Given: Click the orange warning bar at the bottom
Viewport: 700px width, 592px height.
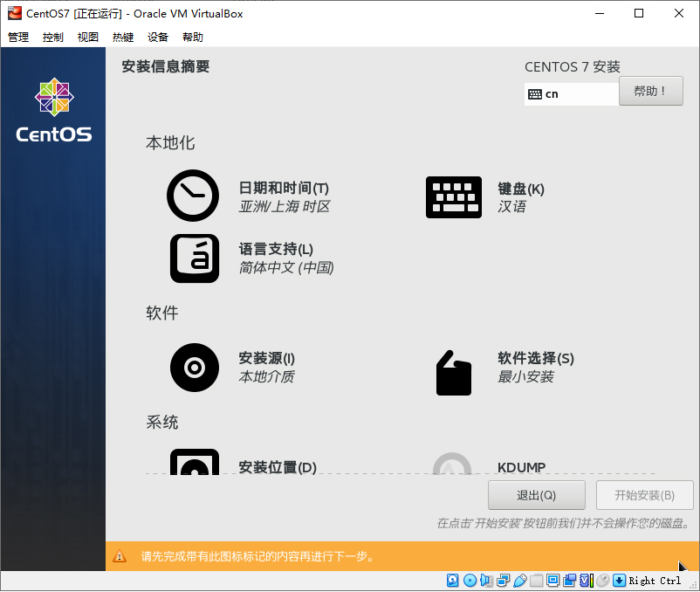Looking at the screenshot, I should [x=349, y=556].
